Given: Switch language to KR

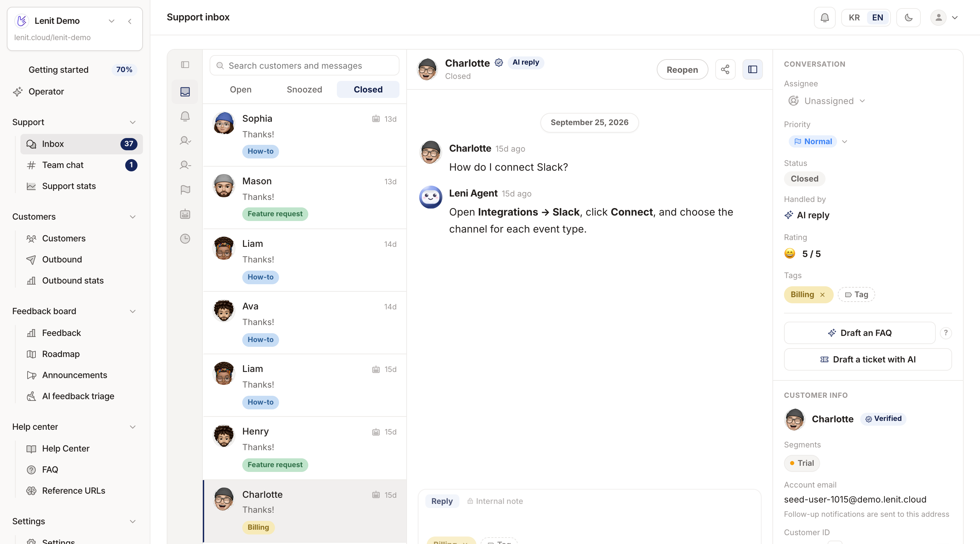Looking at the screenshot, I should [854, 17].
